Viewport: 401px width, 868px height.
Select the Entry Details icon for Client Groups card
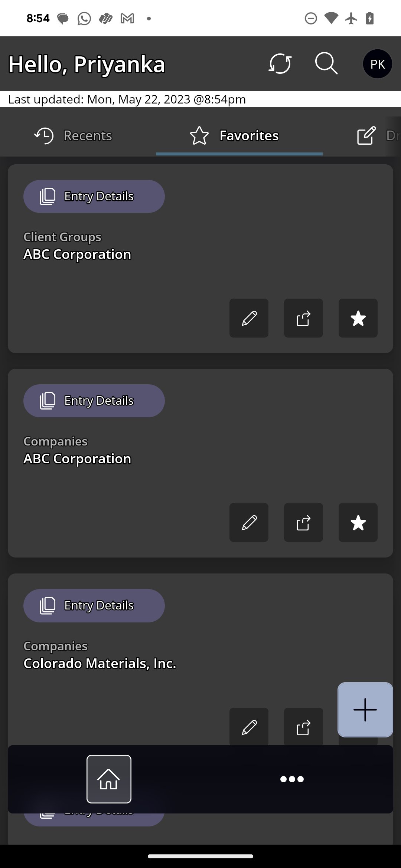pos(48,196)
